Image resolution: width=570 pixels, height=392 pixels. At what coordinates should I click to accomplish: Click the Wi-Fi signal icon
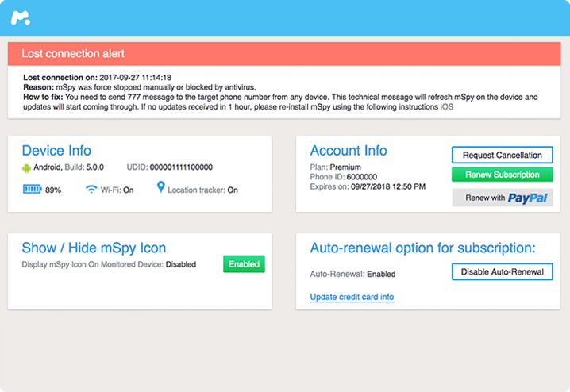point(91,190)
